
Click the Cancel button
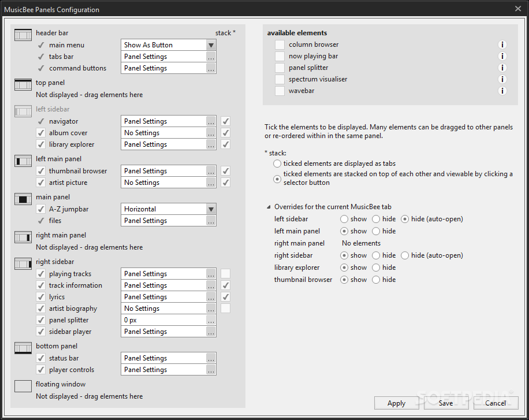point(496,403)
